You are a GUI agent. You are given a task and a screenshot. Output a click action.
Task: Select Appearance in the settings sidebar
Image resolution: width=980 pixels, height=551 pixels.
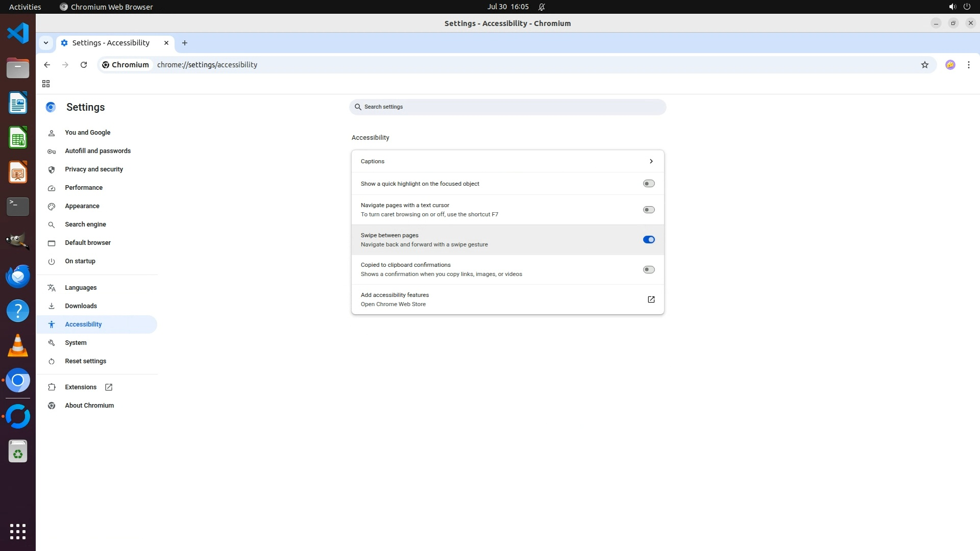coord(82,206)
